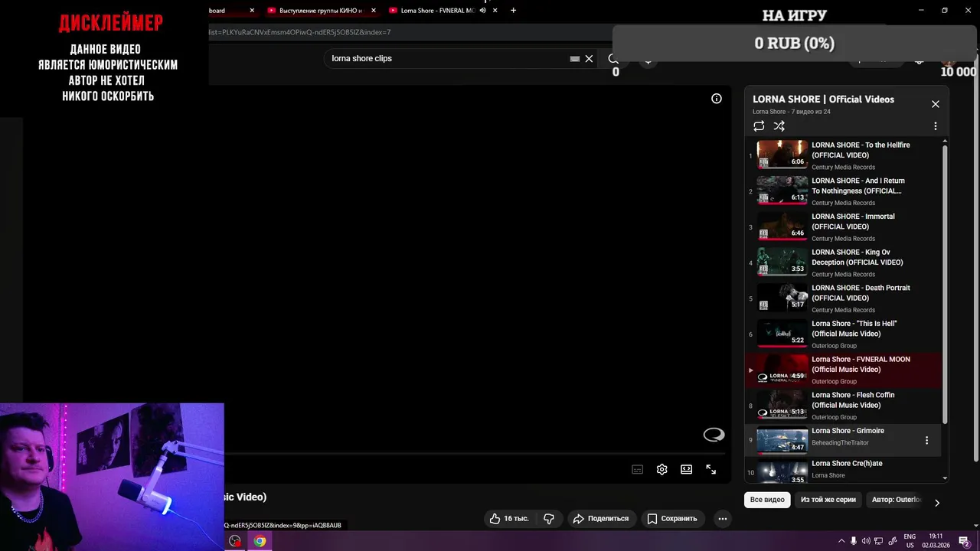Select the Все видео filter chip
Screen dimensions: 980x551
pos(767,500)
